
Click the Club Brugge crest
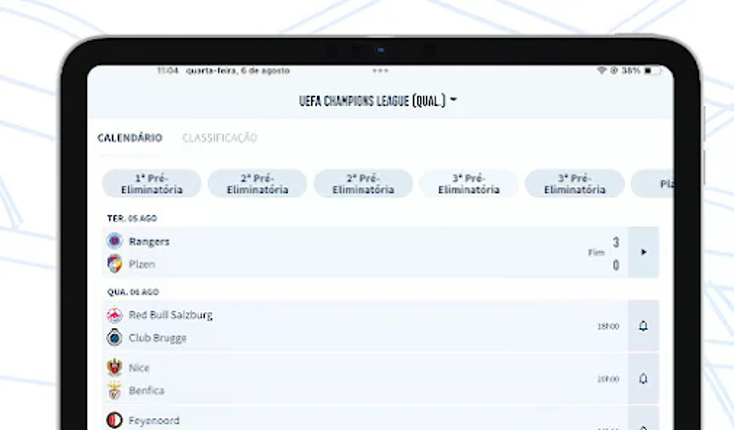pyautogui.click(x=115, y=338)
